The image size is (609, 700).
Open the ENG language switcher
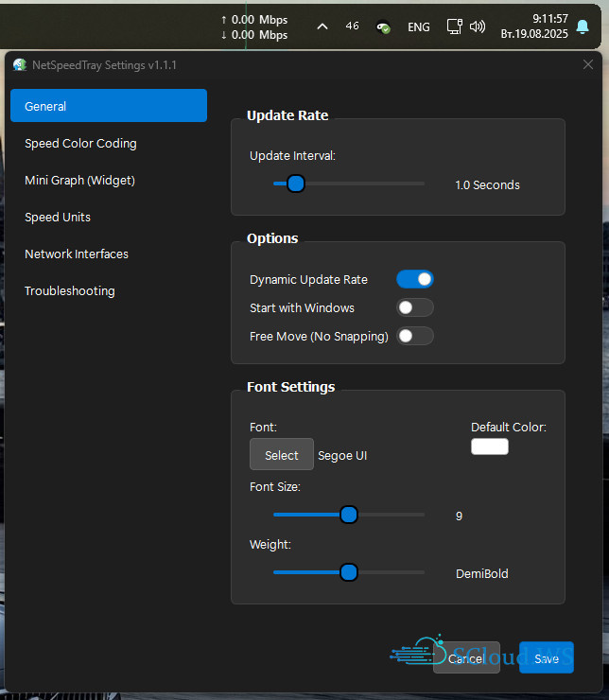click(419, 27)
